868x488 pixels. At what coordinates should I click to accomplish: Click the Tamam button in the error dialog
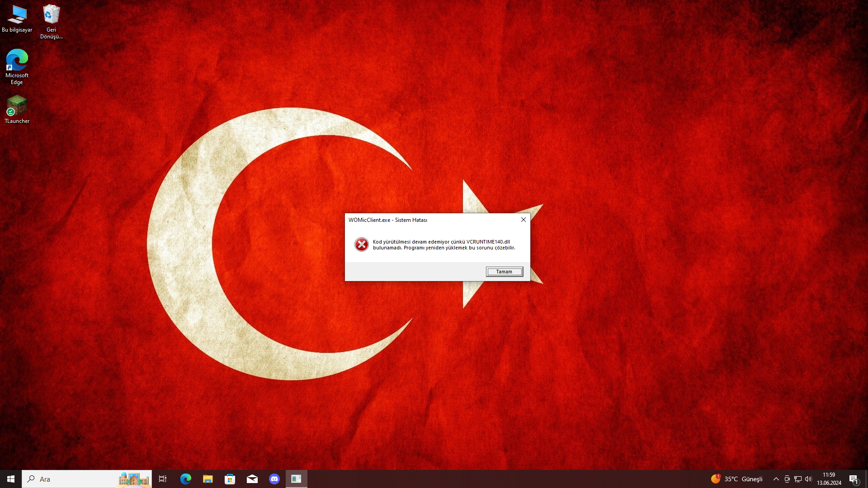click(x=504, y=272)
